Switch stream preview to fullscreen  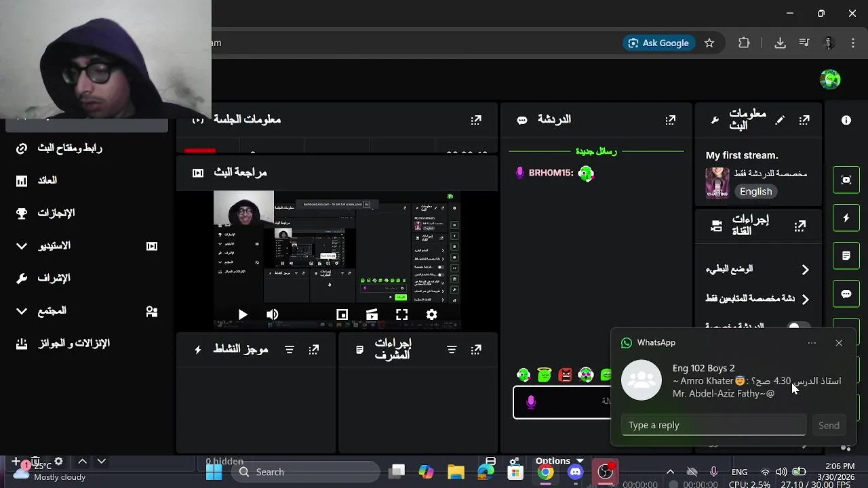pos(401,314)
